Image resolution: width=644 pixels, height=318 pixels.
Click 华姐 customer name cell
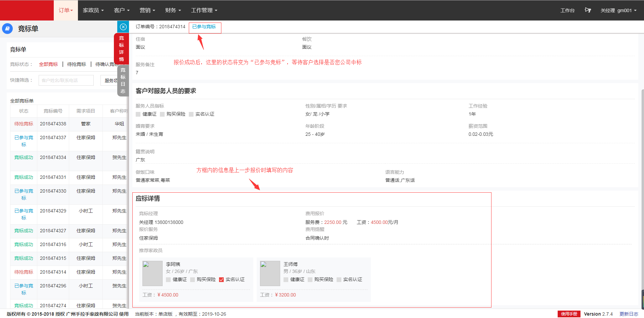point(119,124)
